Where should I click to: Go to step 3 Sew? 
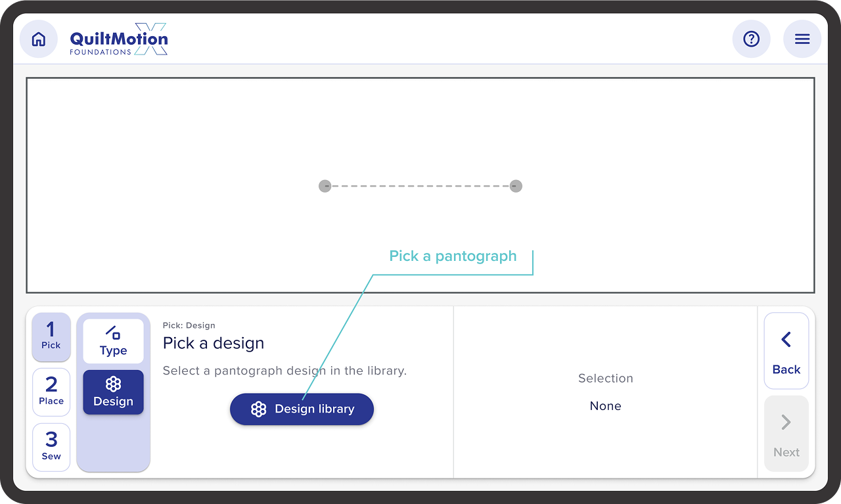(51, 447)
